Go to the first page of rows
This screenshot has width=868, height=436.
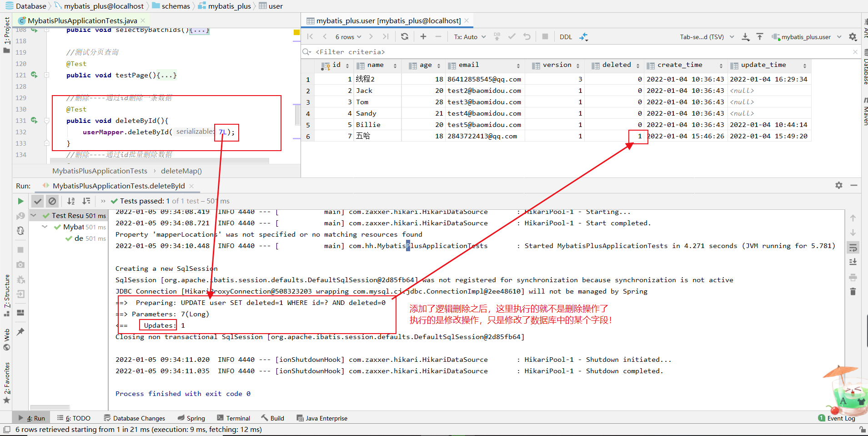point(310,37)
